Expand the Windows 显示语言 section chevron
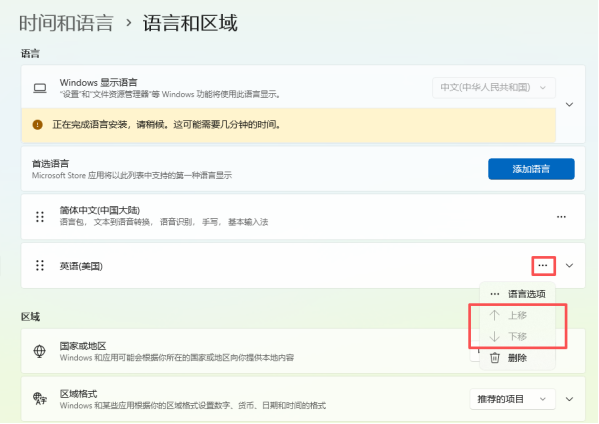The image size is (599, 424). [569, 104]
